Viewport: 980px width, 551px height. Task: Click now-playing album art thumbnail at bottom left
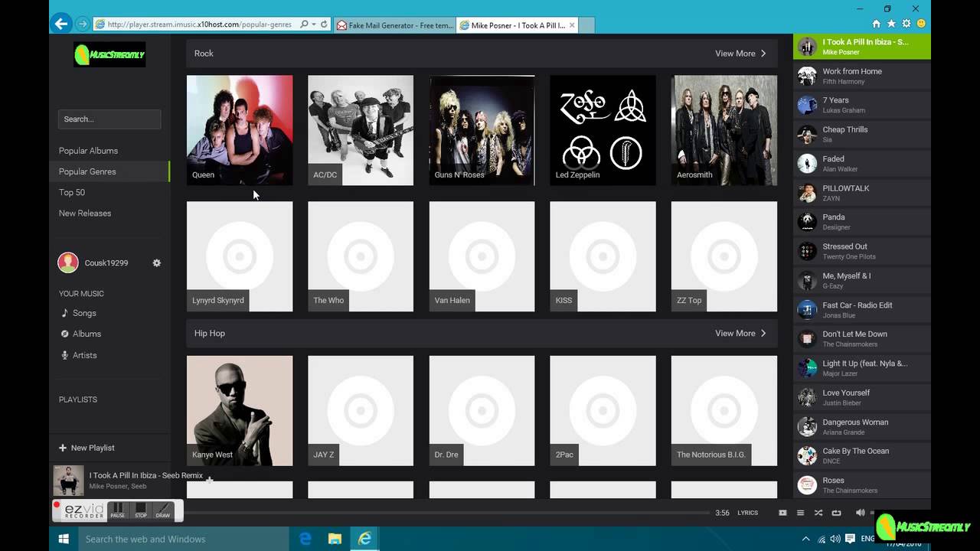tap(68, 481)
